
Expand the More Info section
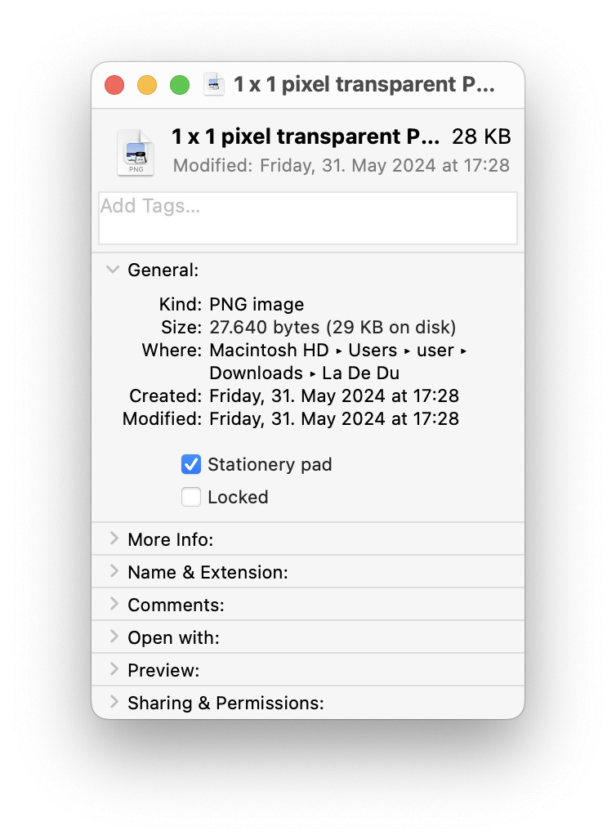click(114, 539)
